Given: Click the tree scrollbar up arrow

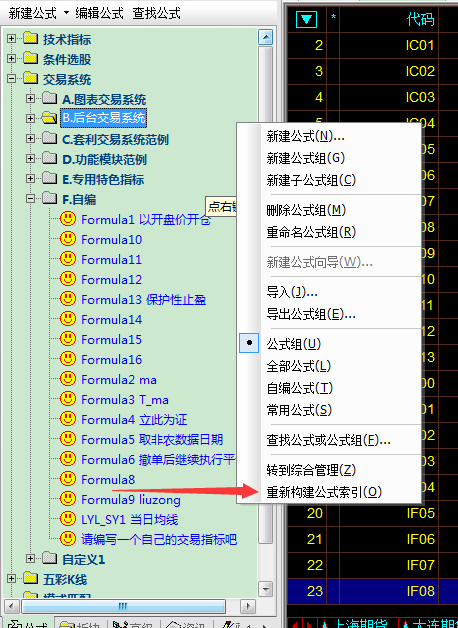Looking at the screenshot, I should tap(265, 37).
